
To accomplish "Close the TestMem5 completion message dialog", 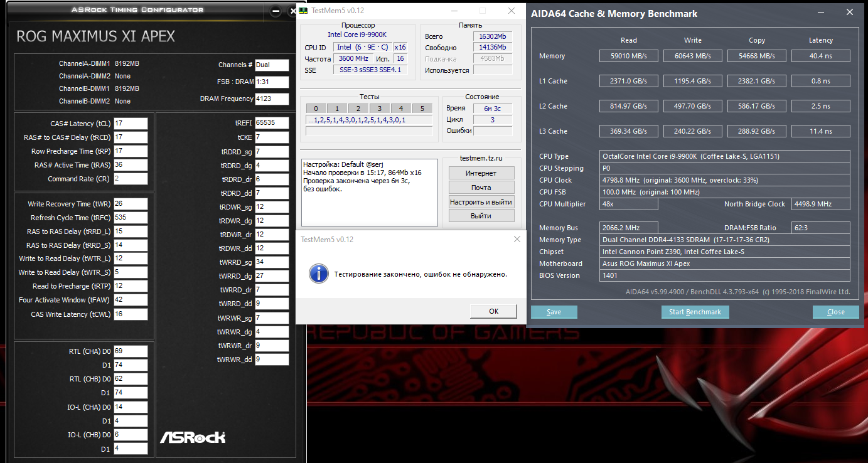I will tap(517, 239).
